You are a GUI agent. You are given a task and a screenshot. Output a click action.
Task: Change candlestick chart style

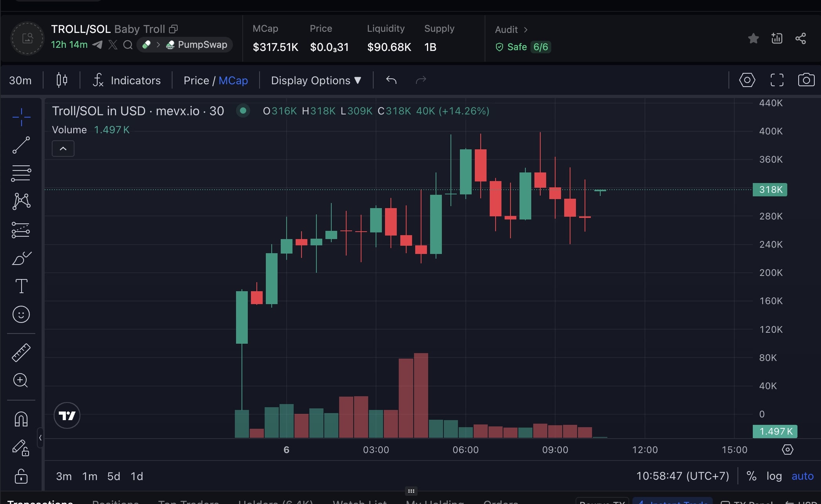tap(62, 80)
